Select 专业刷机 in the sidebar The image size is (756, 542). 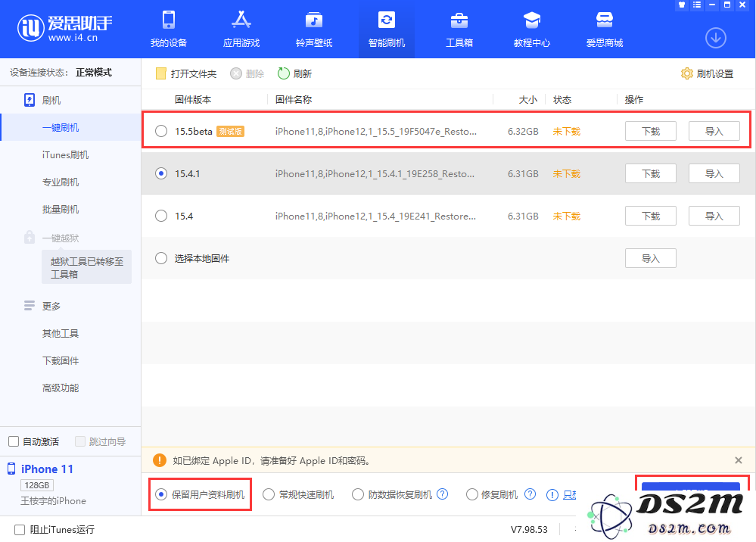pyautogui.click(x=61, y=182)
